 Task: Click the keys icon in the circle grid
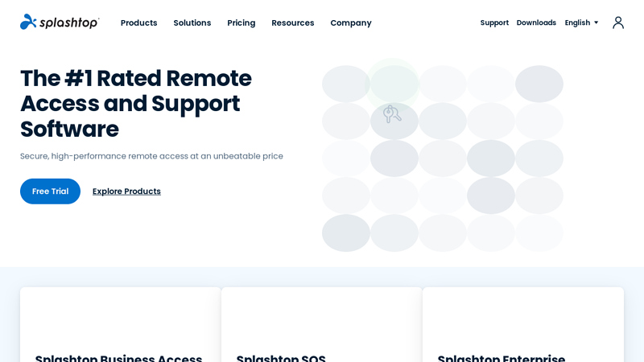click(x=392, y=114)
